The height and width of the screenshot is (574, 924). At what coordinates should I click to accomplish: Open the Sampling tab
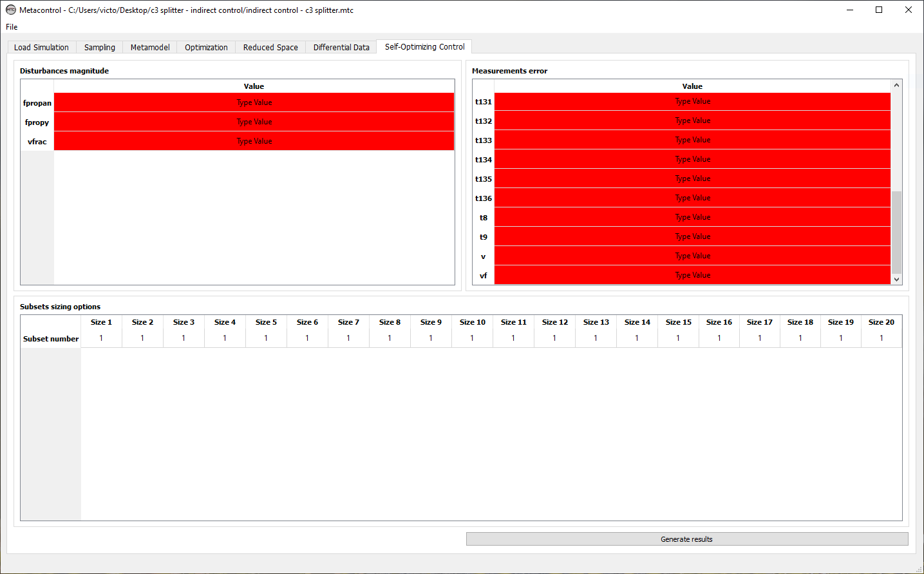(x=99, y=46)
